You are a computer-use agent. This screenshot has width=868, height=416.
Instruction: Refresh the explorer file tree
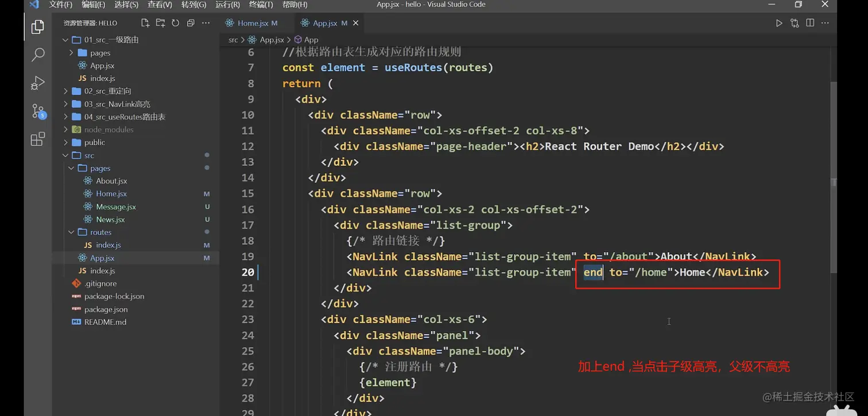(175, 23)
